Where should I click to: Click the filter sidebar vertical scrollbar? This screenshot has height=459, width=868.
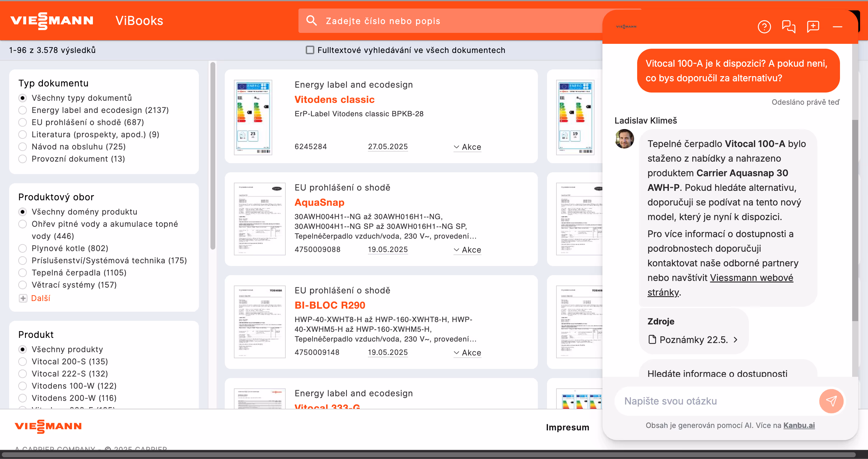[213, 156]
